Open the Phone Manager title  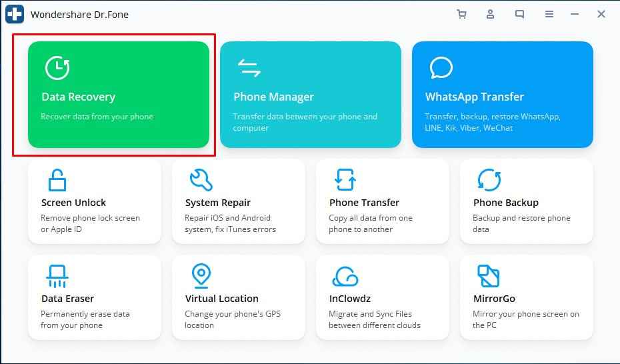click(273, 97)
